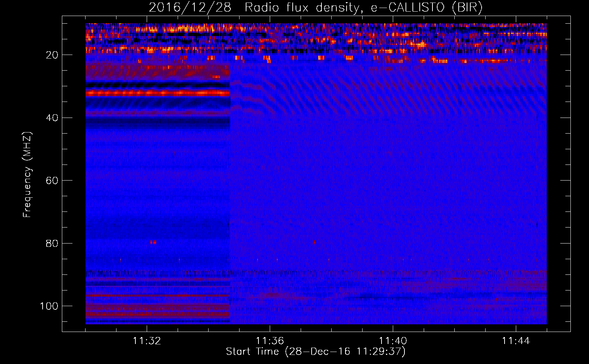589x364 pixels.
Task: Click the '20' frequency tick label
Action: point(52,55)
